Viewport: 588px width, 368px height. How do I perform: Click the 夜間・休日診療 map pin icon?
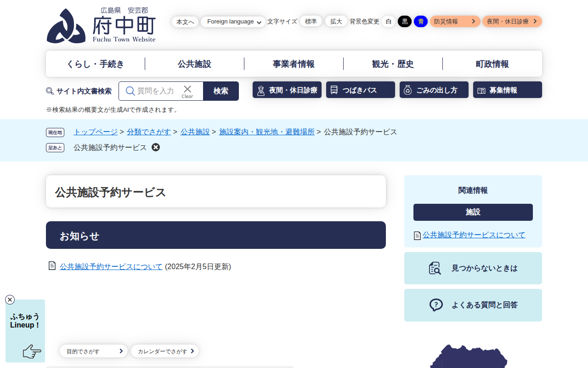pos(260,89)
